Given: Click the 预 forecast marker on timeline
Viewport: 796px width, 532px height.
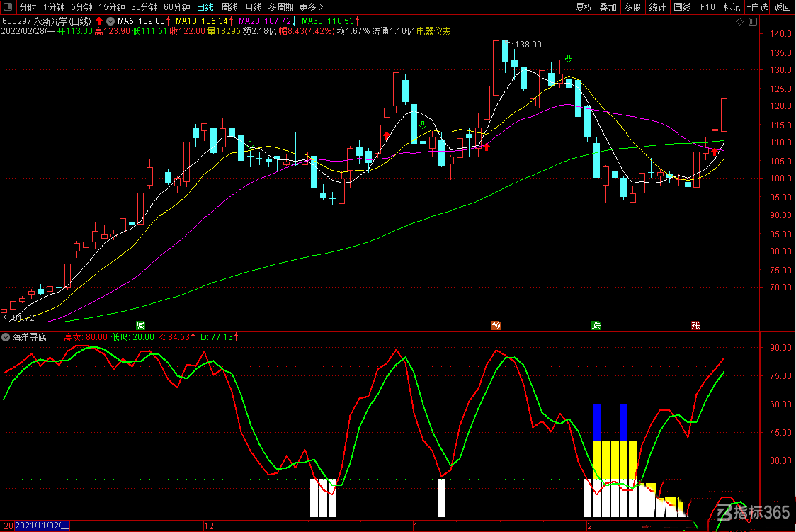Looking at the screenshot, I should [496, 325].
